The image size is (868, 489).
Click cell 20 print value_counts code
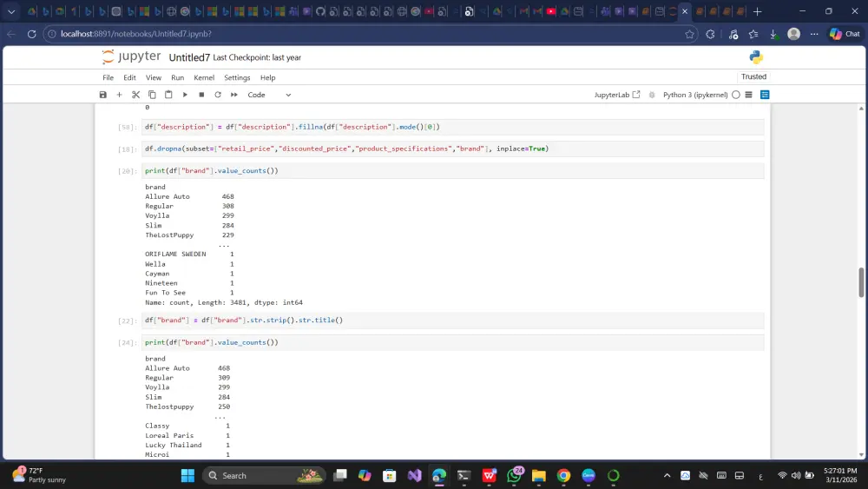click(452, 170)
